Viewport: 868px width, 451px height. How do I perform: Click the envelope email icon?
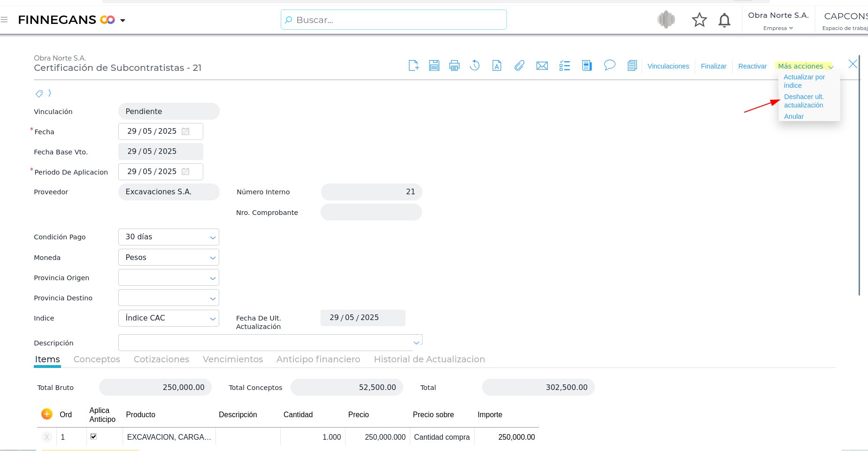click(542, 66)
